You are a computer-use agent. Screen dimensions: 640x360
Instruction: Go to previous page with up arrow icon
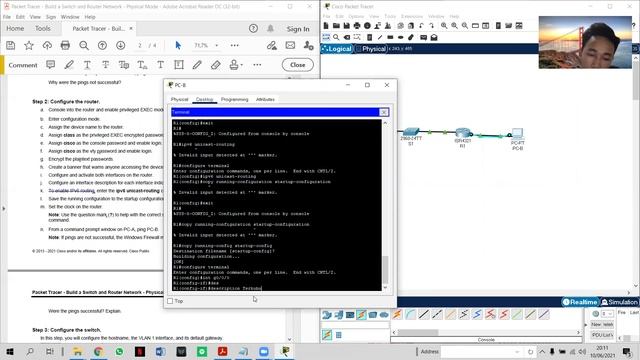(102, 45)
